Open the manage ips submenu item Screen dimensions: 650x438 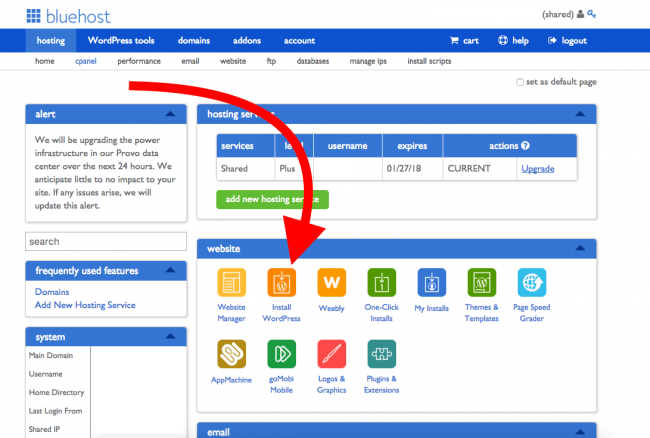tap(368, 61)
